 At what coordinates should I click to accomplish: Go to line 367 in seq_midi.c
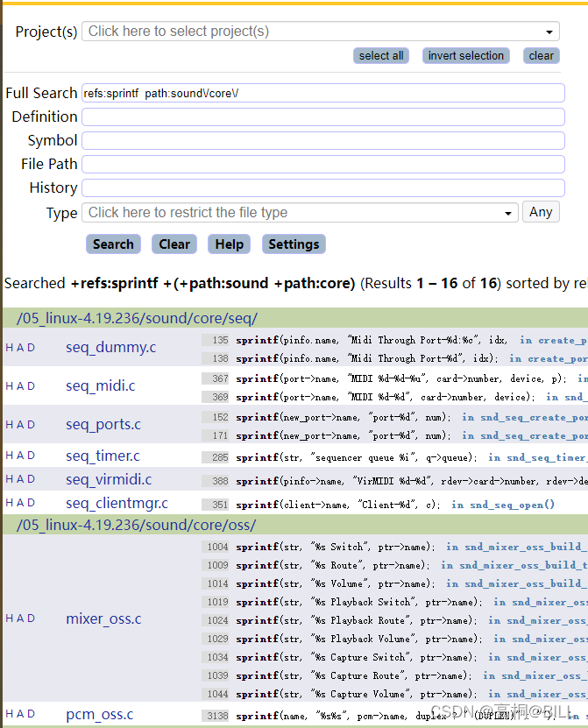coord(216,378)
